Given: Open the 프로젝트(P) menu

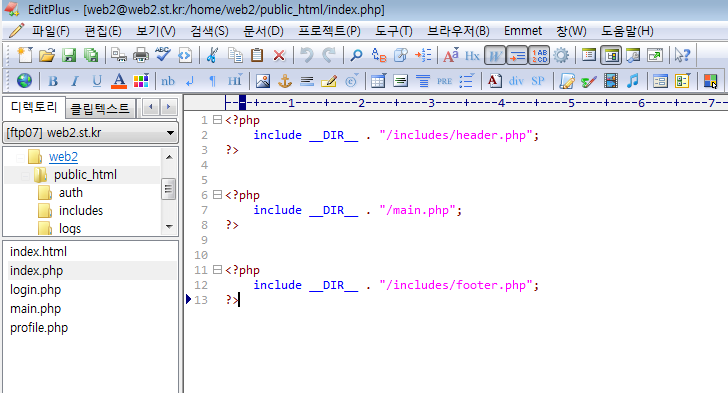Looking at the screenshot, I should [329, 31].
